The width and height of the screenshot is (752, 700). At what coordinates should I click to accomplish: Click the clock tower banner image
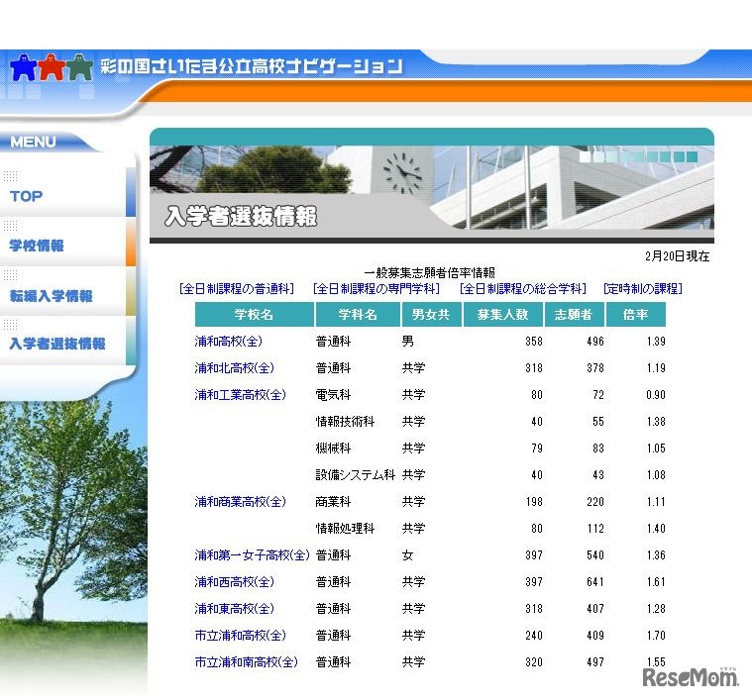[431, 188]
